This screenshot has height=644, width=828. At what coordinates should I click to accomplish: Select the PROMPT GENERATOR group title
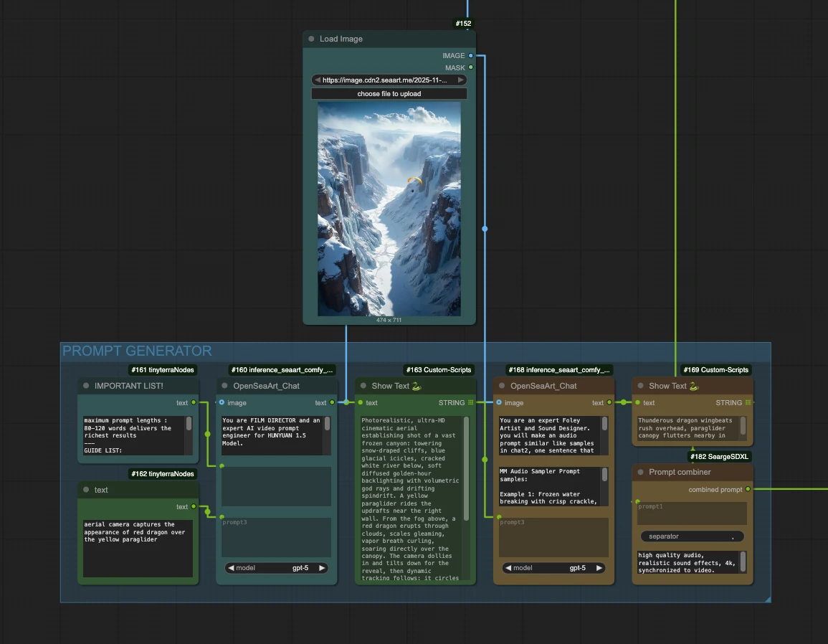click(137, 351)
